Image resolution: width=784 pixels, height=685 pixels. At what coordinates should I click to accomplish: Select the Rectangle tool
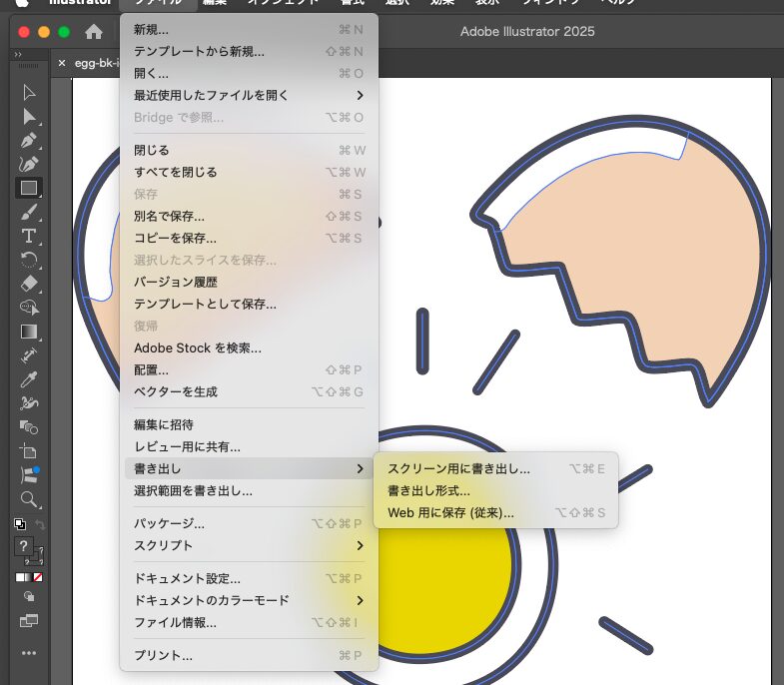click(x=29, y=188)
